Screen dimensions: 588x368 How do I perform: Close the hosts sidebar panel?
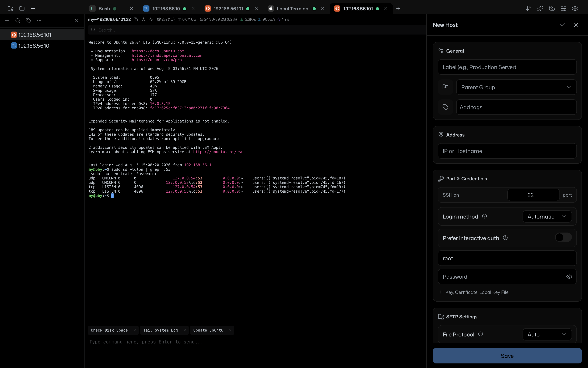tap(77, 21)
